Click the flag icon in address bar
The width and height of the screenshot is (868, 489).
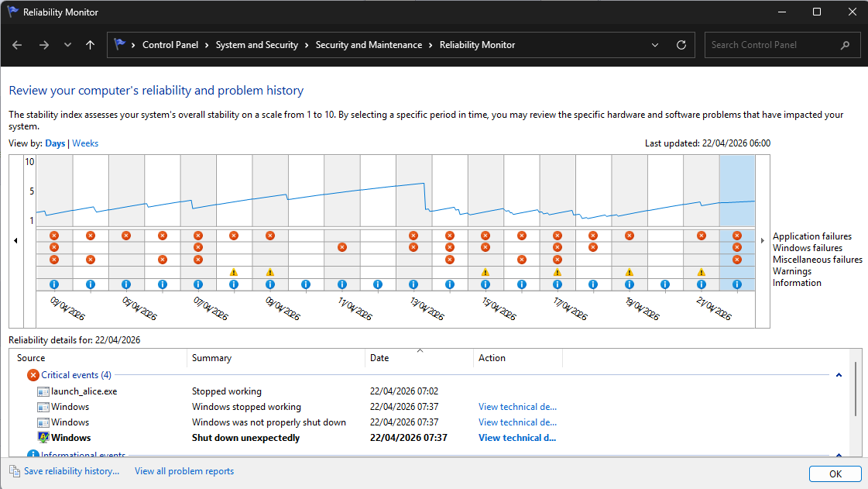(119, 44)
